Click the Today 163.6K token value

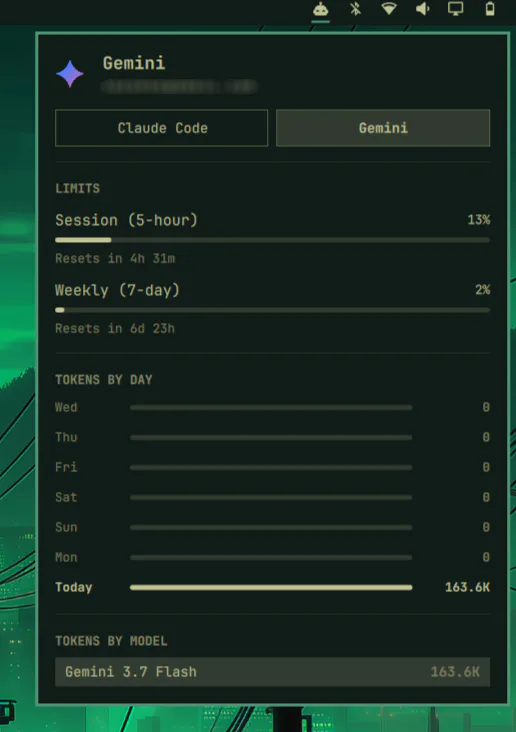(467, 587)
